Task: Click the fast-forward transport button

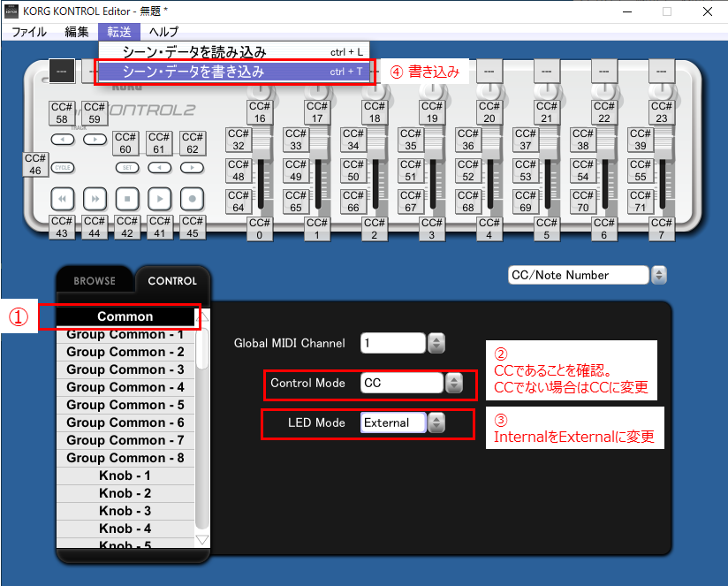Action: [95, 197]
